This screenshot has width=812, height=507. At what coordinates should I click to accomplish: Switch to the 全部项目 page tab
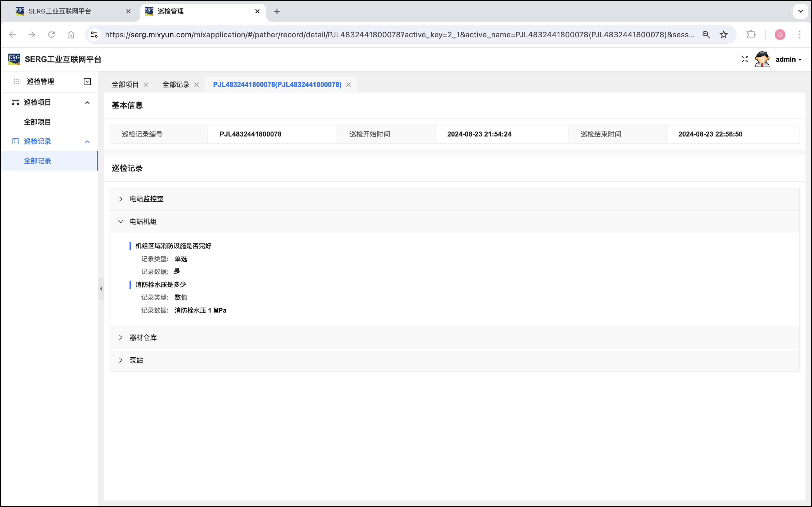click(x=125, y=85)
